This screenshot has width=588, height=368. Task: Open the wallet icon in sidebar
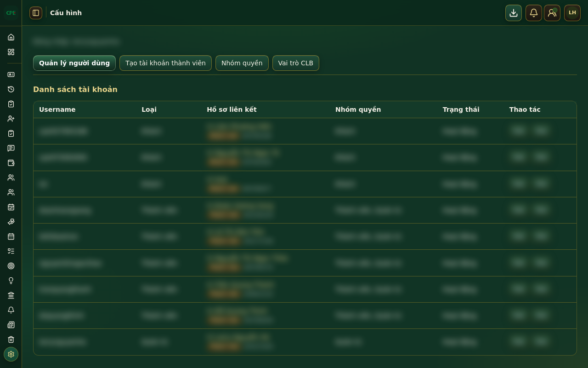click(11, 163)
